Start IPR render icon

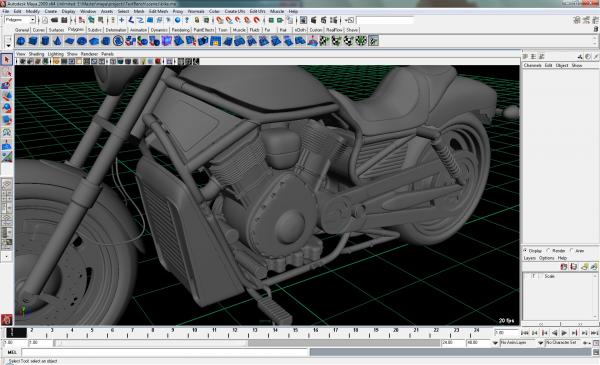pos(324,20)
